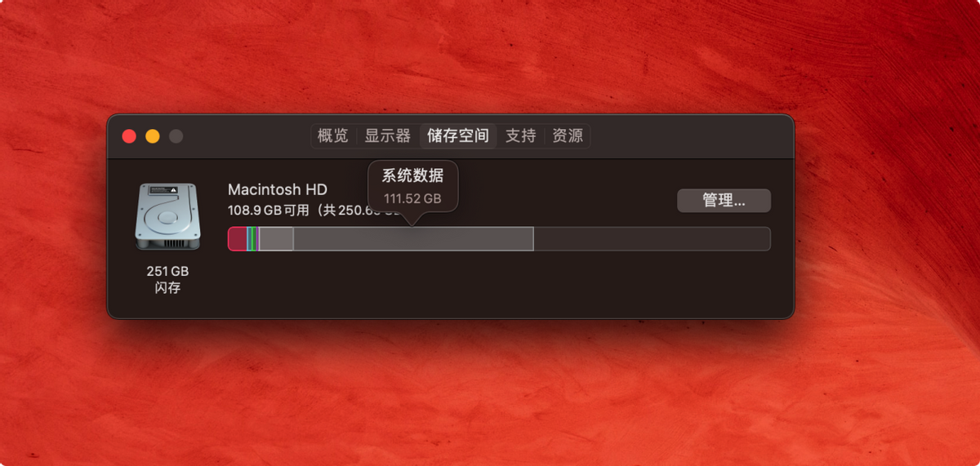Viewport: 980px width, 466px height.
Task: Close the window with red button
Action: [x=129, y=136]
